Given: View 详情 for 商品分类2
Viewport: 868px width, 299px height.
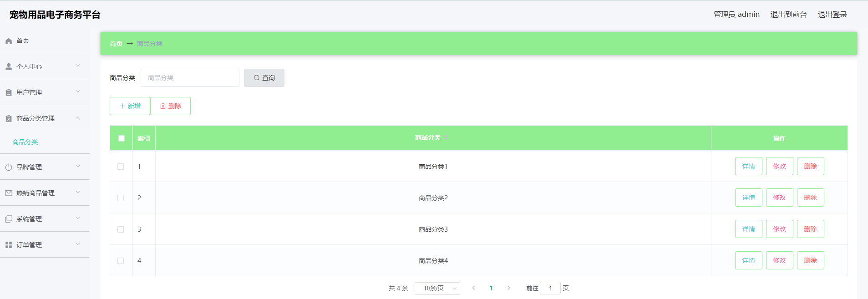Looking at the screenshot, I should [x=748, y=198].
